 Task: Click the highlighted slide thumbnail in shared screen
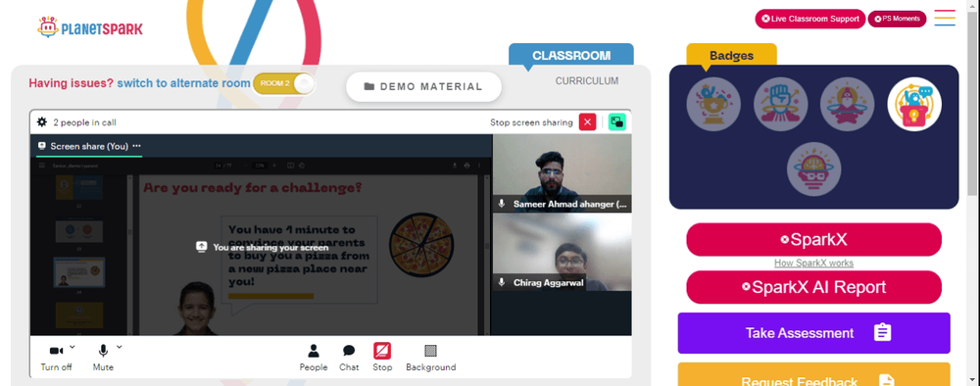[x=79, y=271]
